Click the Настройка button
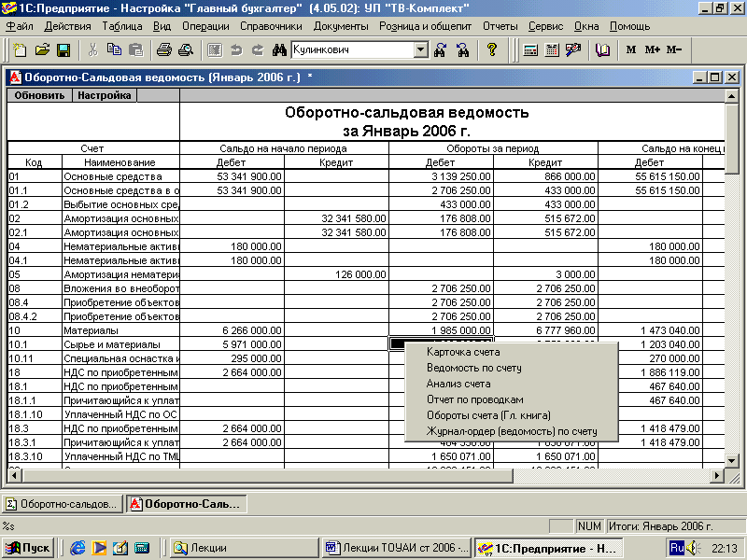The image size is (747, 560). coord(105,95)
